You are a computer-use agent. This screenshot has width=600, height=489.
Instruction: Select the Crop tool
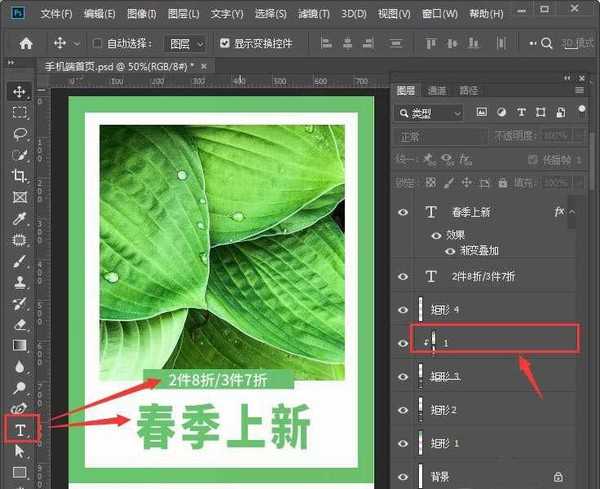click(19, 176)
